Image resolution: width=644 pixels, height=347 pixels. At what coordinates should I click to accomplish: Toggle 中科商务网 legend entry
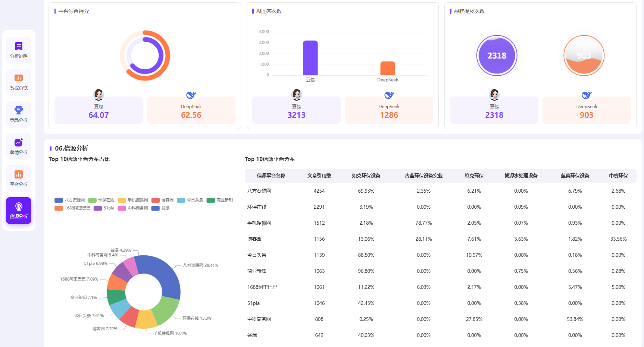133,208
